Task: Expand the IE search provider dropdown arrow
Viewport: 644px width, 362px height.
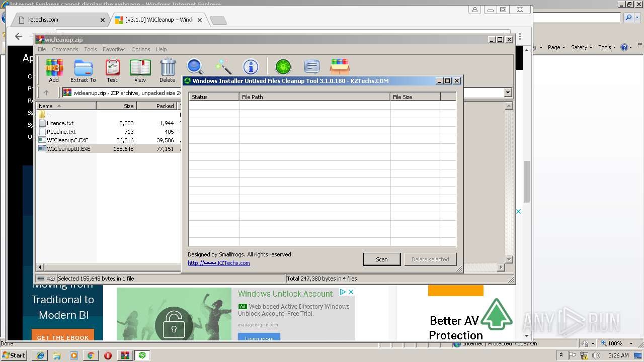Action: click(x=637, y=18)
